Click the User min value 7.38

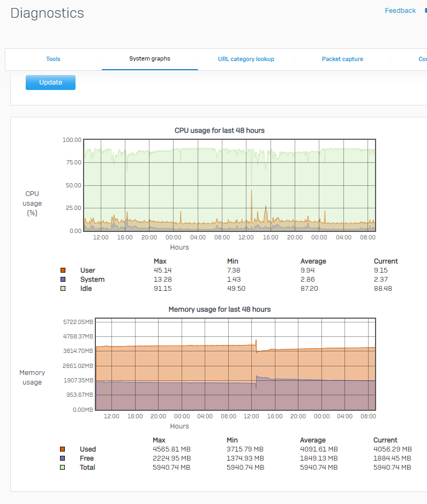[234, 270]
